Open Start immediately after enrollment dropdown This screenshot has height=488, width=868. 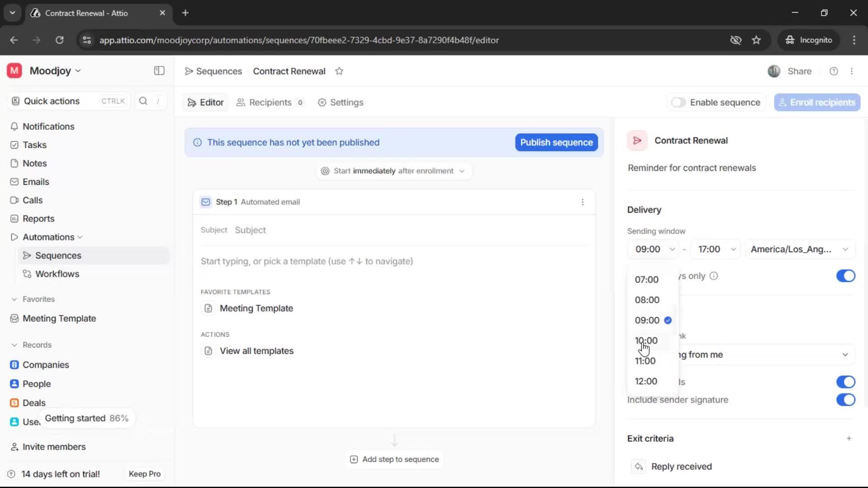point(394,171)
